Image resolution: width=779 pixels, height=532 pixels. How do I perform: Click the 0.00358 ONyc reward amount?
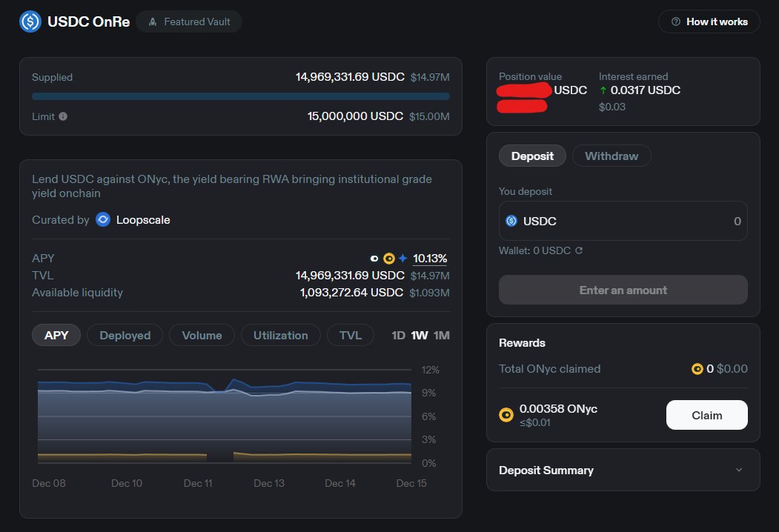coord(558,409)
